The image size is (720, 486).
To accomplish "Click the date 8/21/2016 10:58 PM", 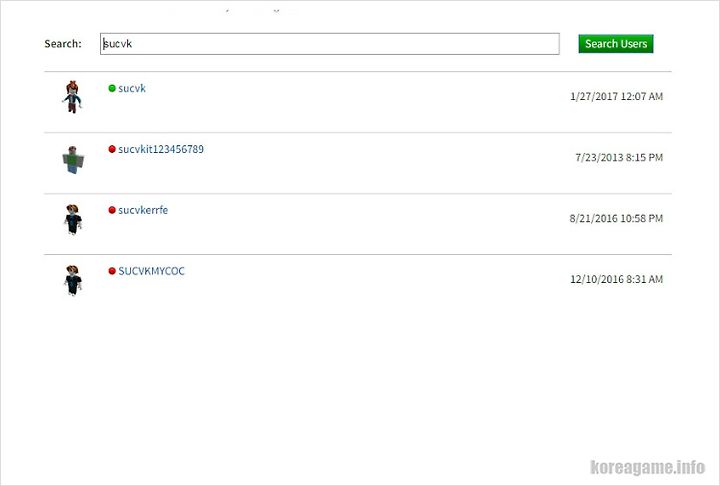I will click(x=616, y=218).
